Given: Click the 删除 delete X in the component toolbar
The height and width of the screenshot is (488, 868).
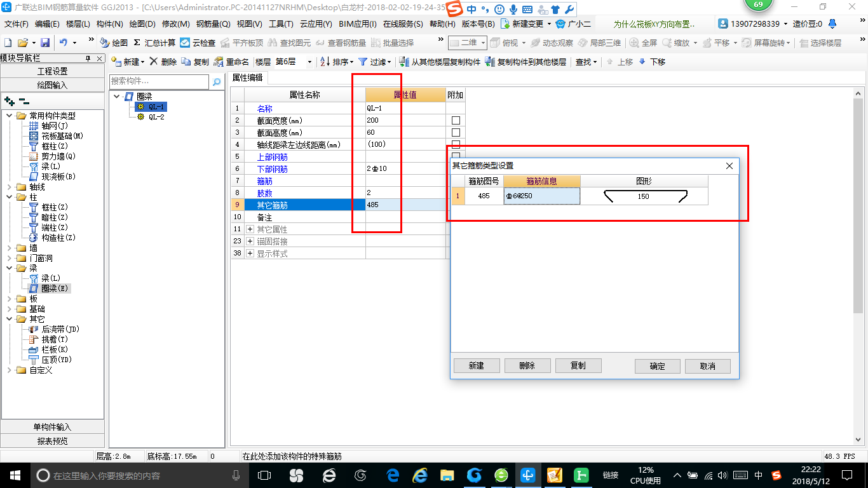Looking at the screenshot, I should click(x=163, y=62).
